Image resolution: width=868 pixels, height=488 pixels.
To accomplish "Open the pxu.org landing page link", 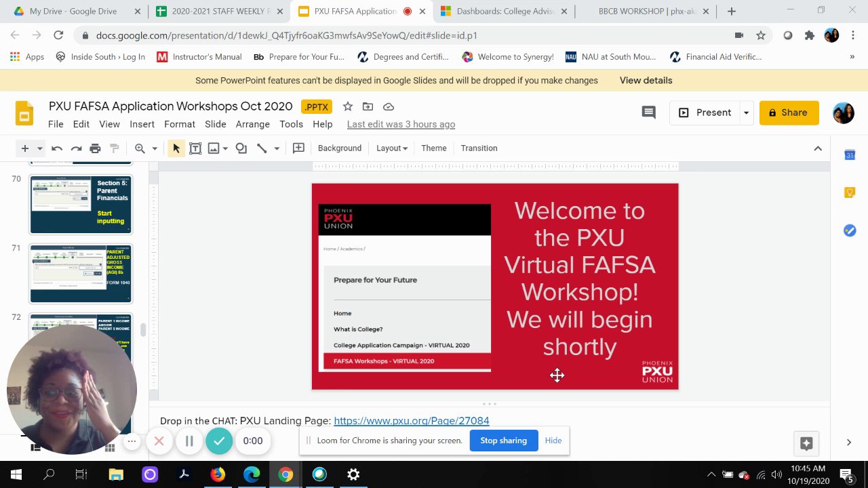I will click(412, 421).
